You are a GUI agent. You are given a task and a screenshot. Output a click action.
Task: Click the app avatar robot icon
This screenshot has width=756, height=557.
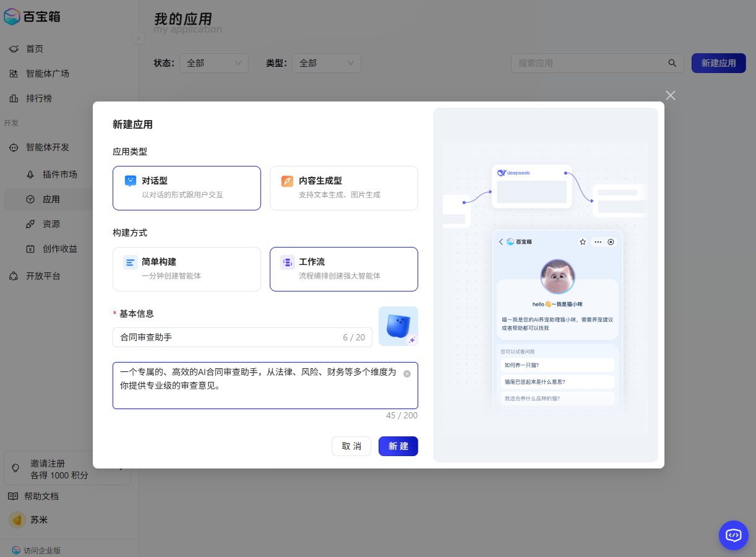[x=398, y=326]
